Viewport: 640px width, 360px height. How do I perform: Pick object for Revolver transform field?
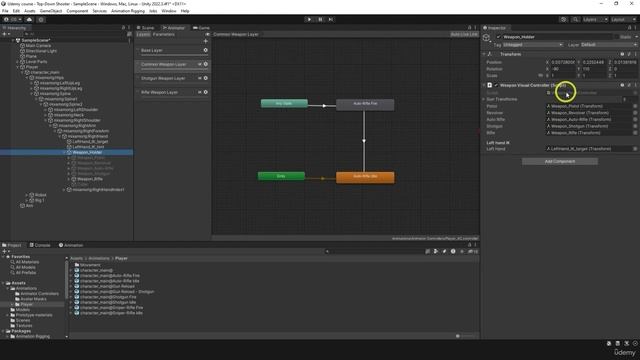tap(635, 113)
